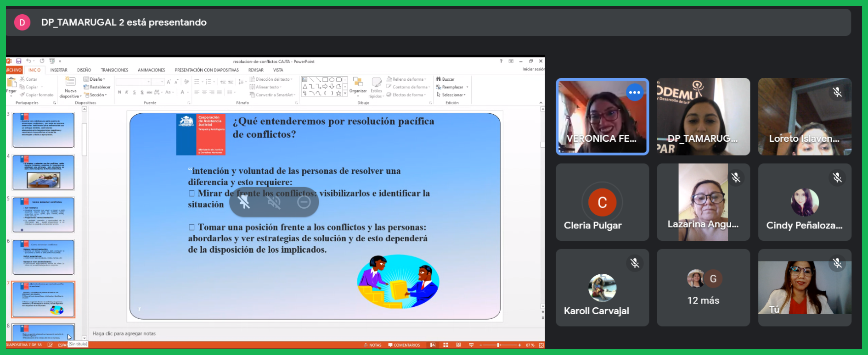
Task: Toggle the NOTAS pane button
Action: 372,345
